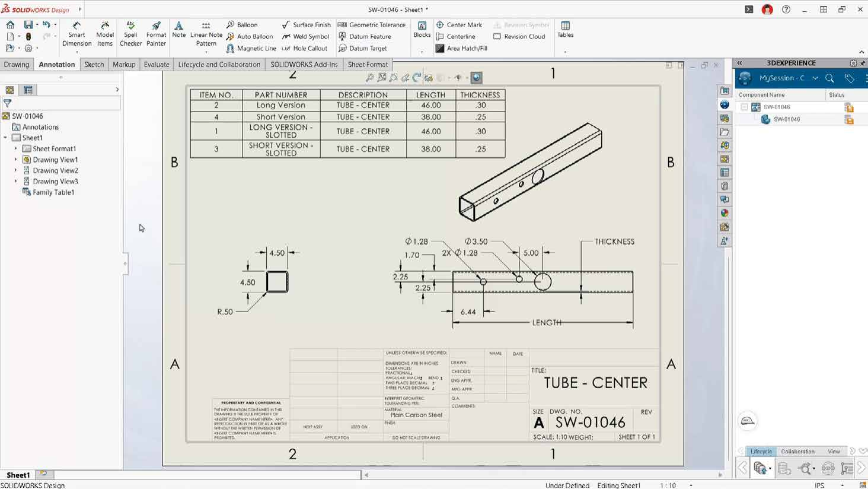The image size is (868, 489).
Task: Expand the Sheet Format1 tree node
Action: (16, 149)
